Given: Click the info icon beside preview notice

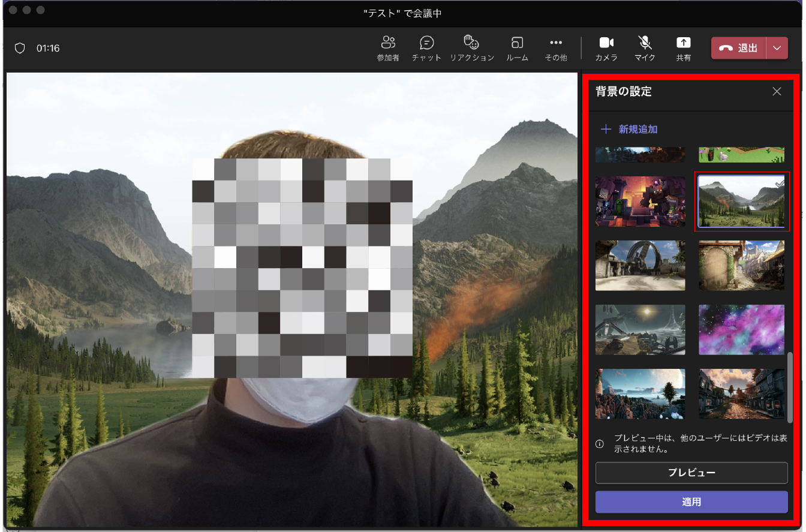Looking at the screenshot, I should tap(599, 444).
